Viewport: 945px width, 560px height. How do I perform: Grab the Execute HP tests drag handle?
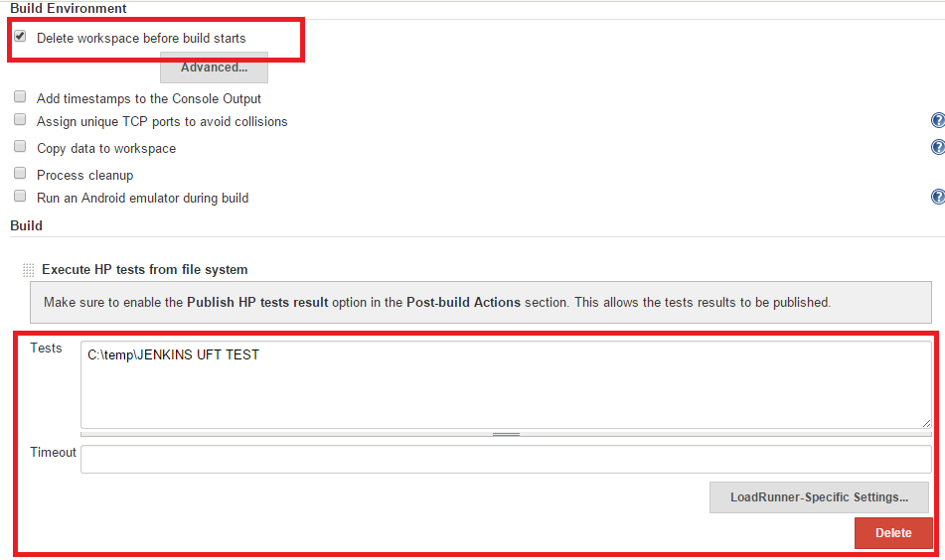pos(28,270)
